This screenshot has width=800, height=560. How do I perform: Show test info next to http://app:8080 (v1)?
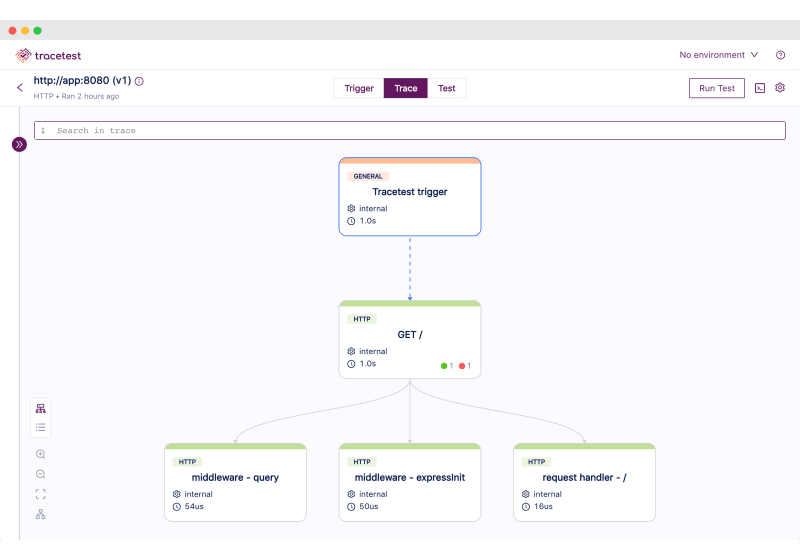[139, 81]
